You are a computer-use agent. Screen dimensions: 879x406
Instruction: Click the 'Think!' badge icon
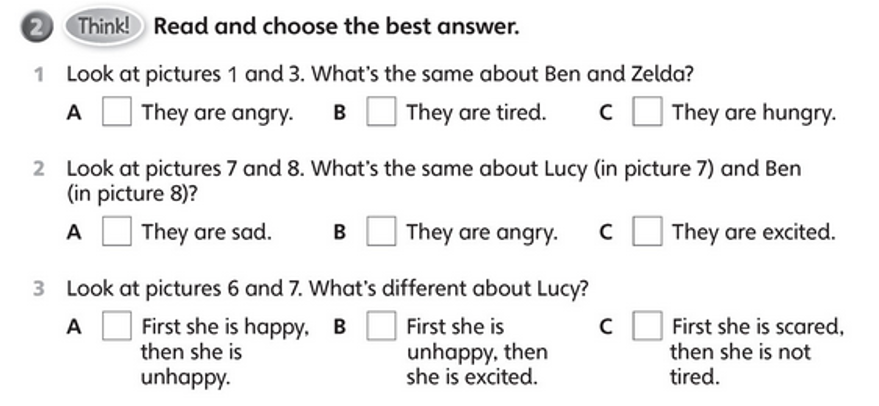(x=104, y=26)
